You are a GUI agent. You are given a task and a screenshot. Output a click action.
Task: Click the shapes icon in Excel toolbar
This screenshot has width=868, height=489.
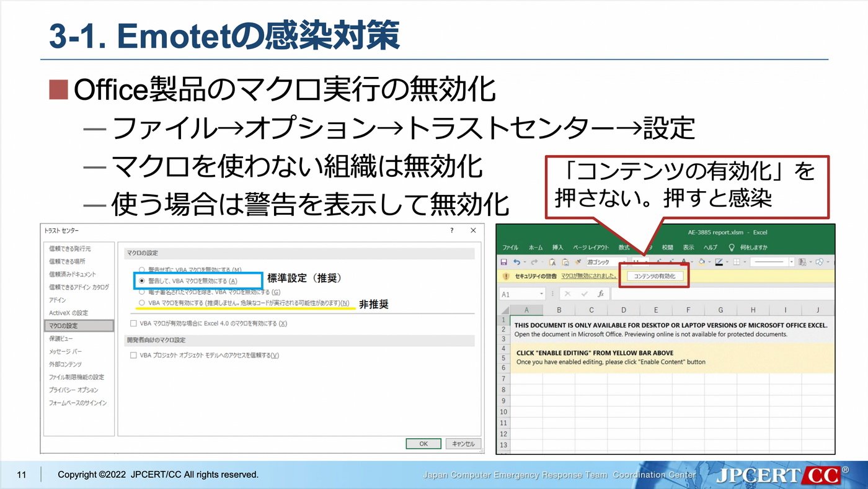pos(819,262)
